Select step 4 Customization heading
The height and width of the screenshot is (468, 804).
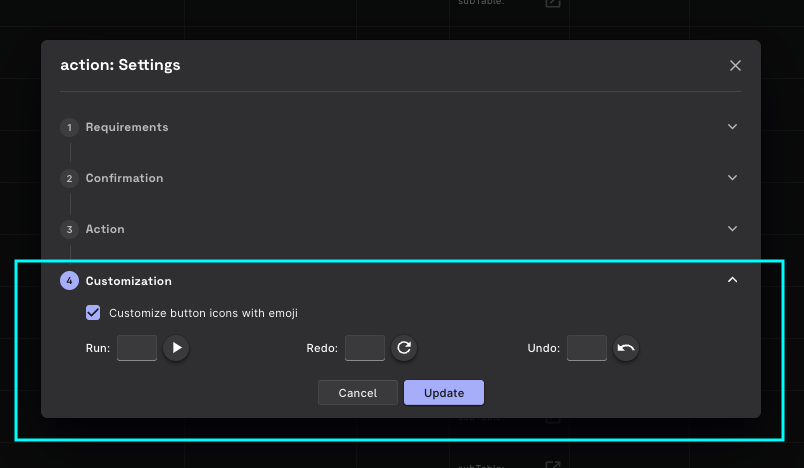pos(128,281)
